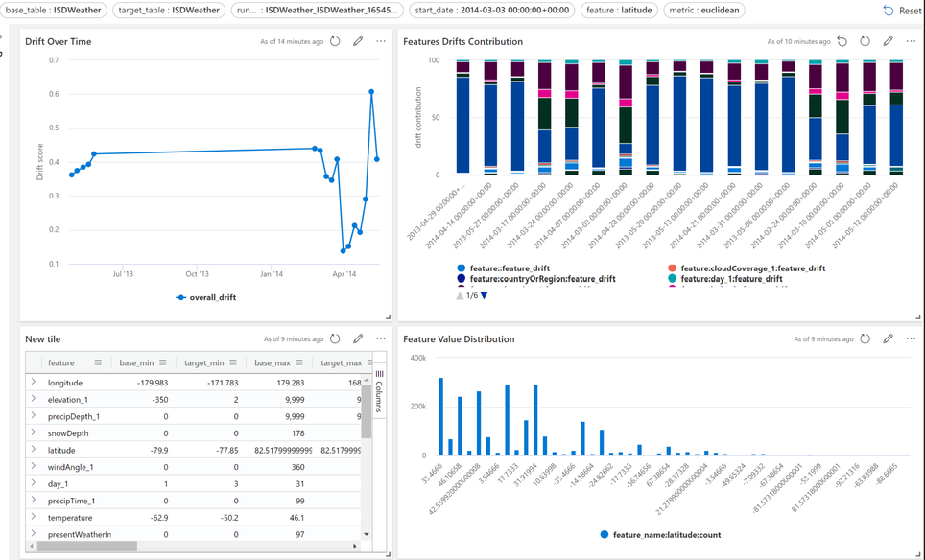Image resolution: width=925 pixels, height=560 pixels.
Task: Open more options for Drift Over Time
Action: [x=381, y=41]
